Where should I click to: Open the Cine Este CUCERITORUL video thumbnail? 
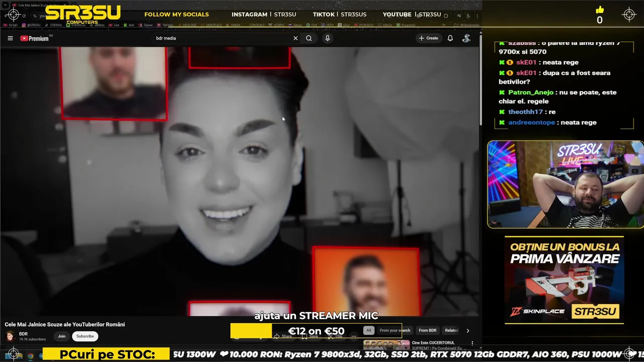coord(386,345)
